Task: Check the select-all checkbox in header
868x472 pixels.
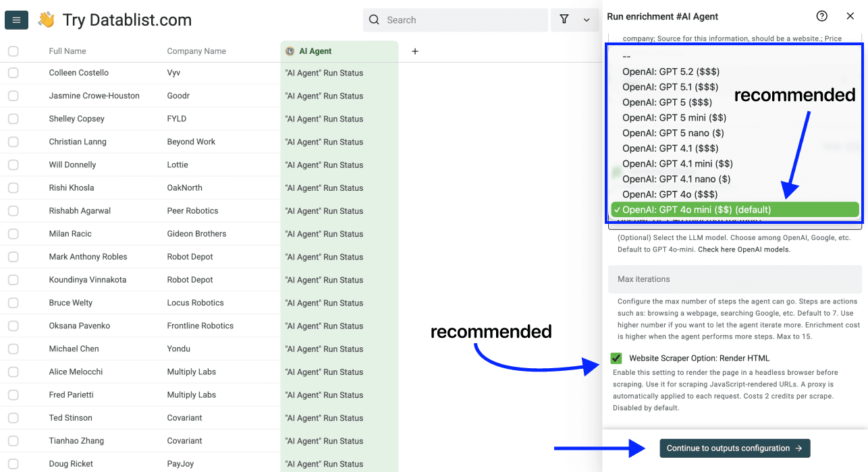Action: tap(12, 51)
